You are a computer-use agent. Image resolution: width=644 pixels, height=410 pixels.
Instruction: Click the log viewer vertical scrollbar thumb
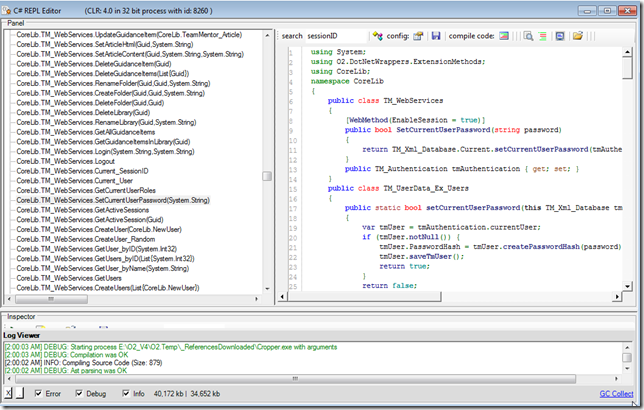(x=627, y=357)
